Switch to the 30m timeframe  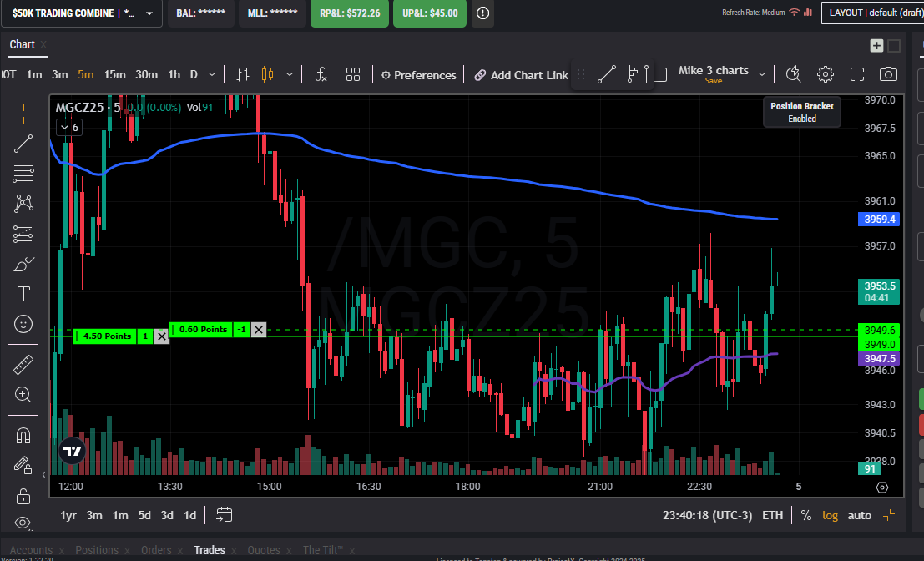pos(146,75)
